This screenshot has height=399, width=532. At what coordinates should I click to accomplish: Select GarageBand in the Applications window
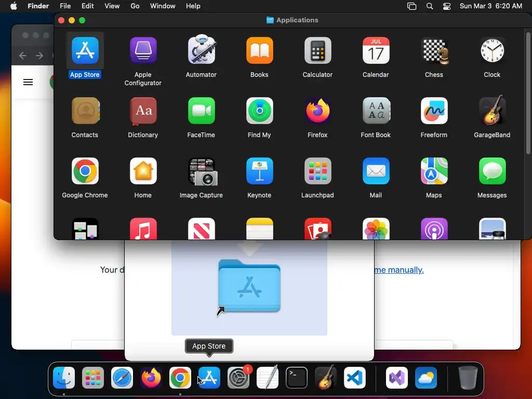coord(493,110)
